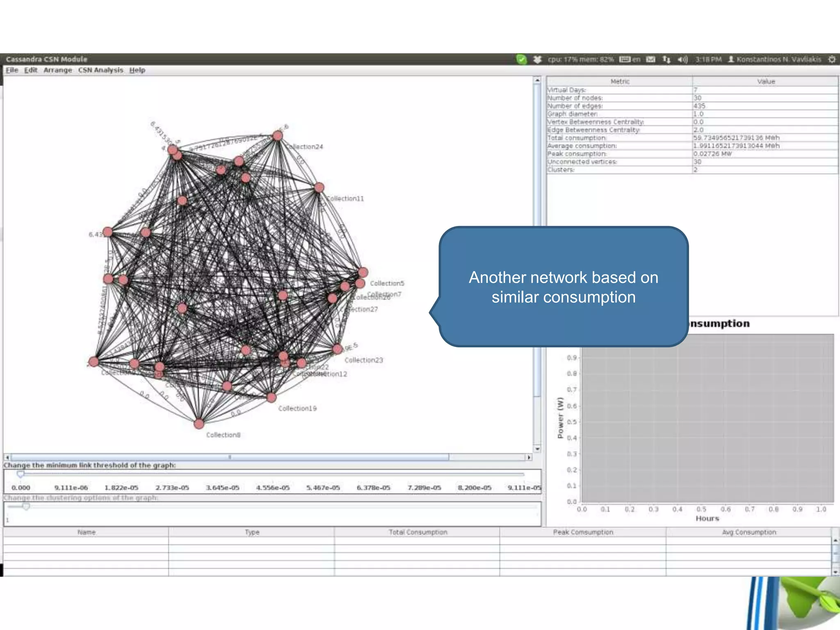840x630 pixels.
Task: Click the green checkmark tray icon
Action: (521, 59)
